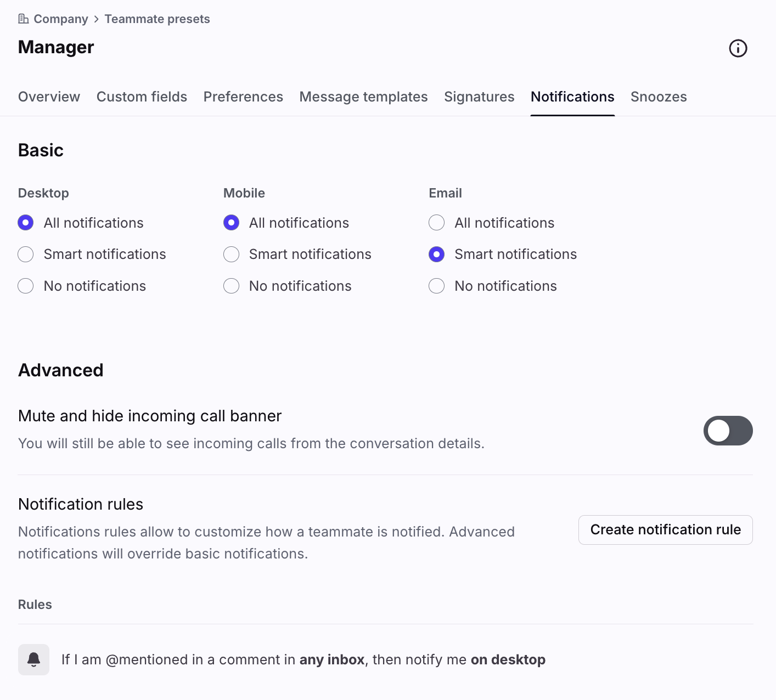Open the Message templates tab
The image size is (776, 700).
click(363, 97)
